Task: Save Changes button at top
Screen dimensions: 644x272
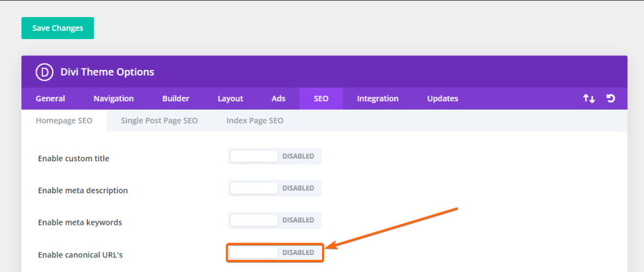Action: (x=57, y=28)
